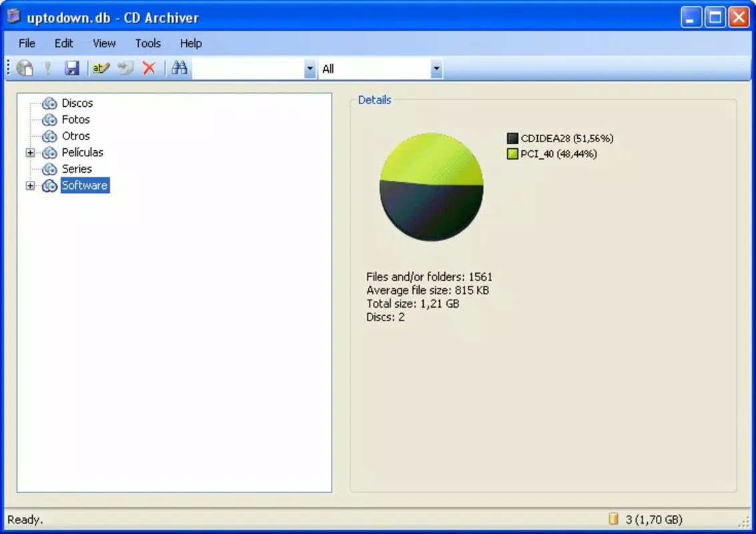Open the All filter dropdown arrow
The height and width of the screenshot is (534, 756).
click(x=436, y=69)
